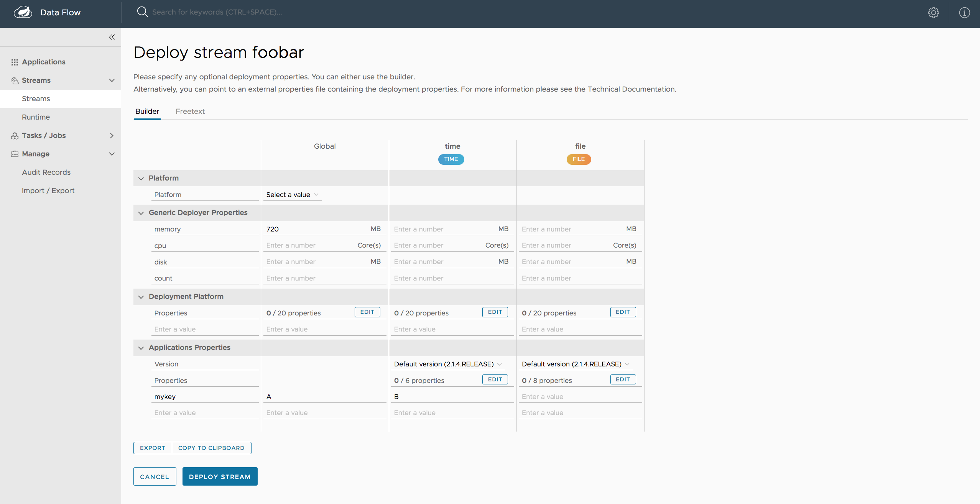
Task: Click Export button
Action: (x=152, y=447)
